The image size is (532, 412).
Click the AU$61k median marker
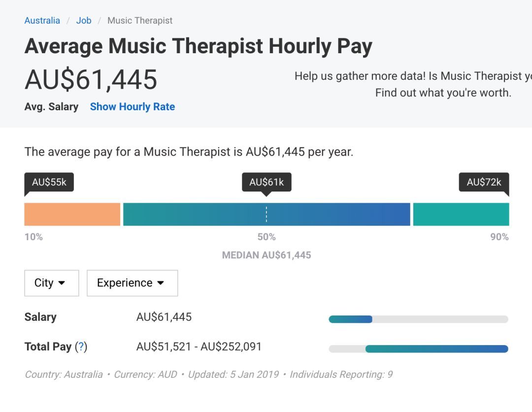266,183
